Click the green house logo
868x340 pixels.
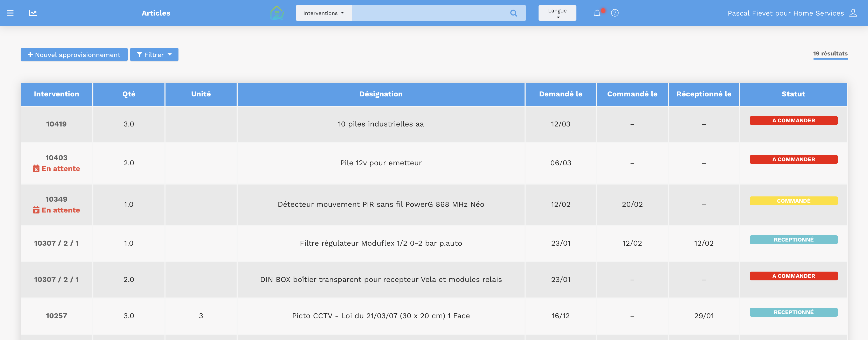tap(277, 13)
